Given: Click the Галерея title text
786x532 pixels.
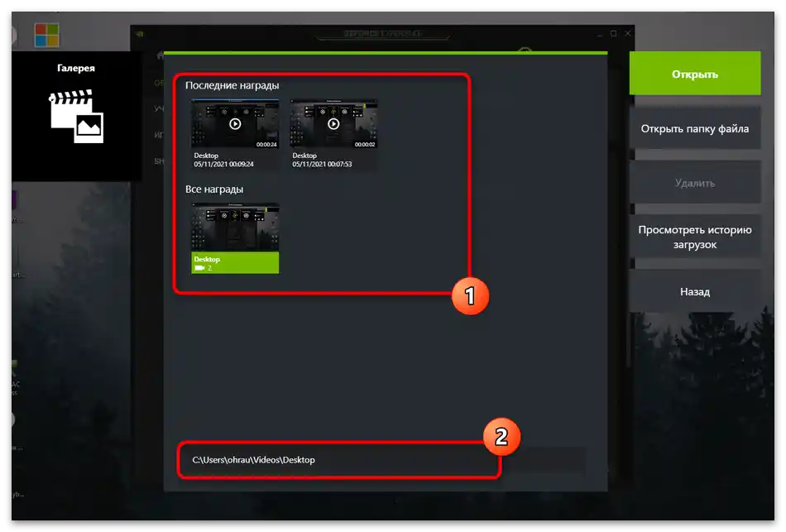Looking at the screenshot, I should [75, 68].
